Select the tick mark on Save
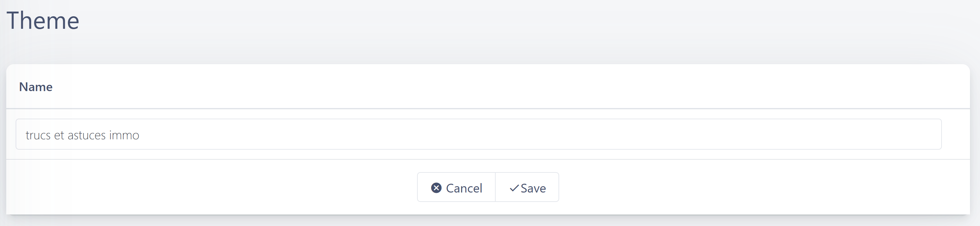 tap(514, 188)
